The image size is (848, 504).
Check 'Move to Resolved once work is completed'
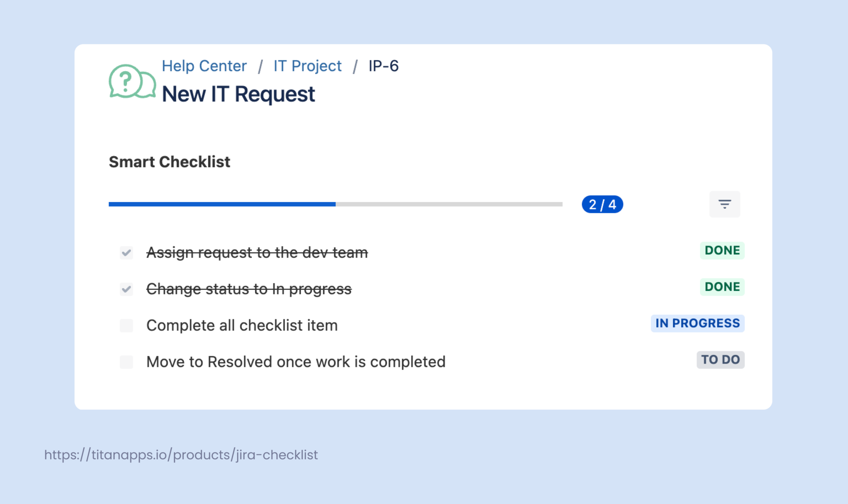tap(126, 362)
